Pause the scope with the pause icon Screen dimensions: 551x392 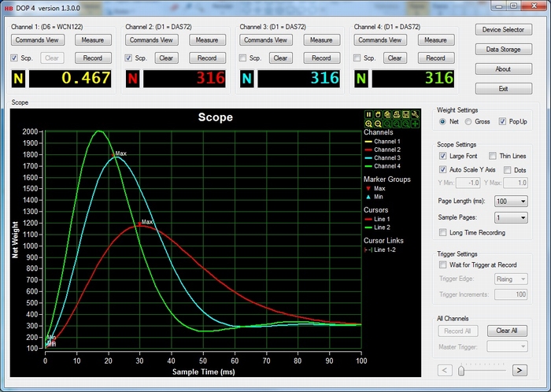tap(368, 114)
